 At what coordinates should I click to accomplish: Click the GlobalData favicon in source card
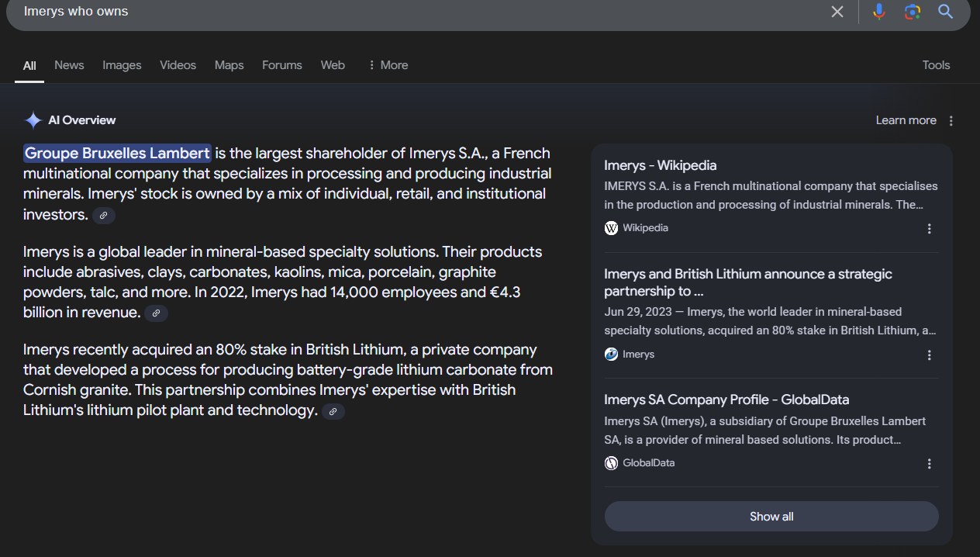point(611,463)
